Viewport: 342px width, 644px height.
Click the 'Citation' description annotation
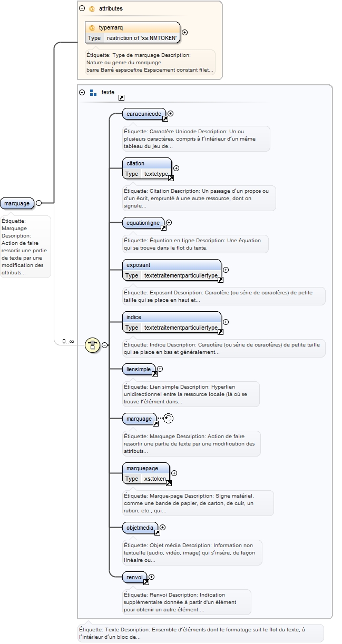[x=199, y=198]
